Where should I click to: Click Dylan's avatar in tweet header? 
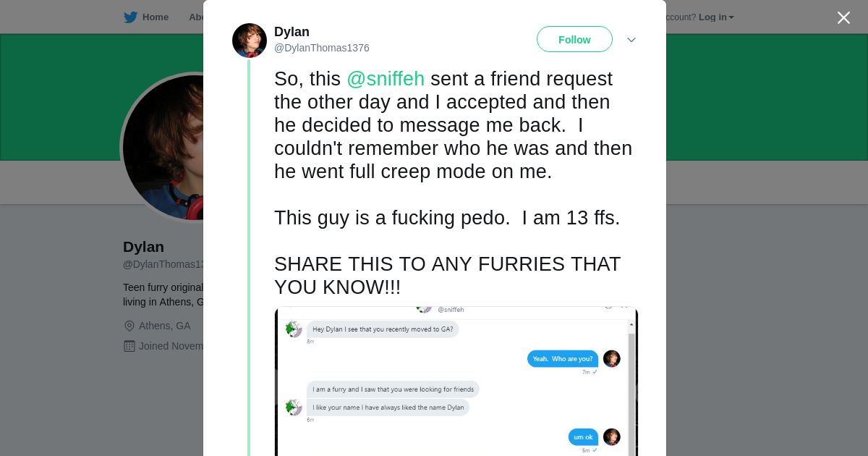pyautogui.click(x=250, y=40)
